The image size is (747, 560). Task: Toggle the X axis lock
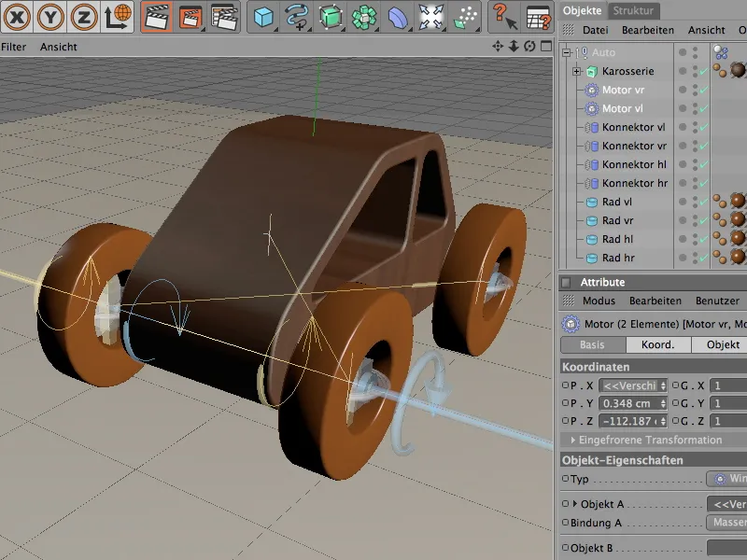20,17
